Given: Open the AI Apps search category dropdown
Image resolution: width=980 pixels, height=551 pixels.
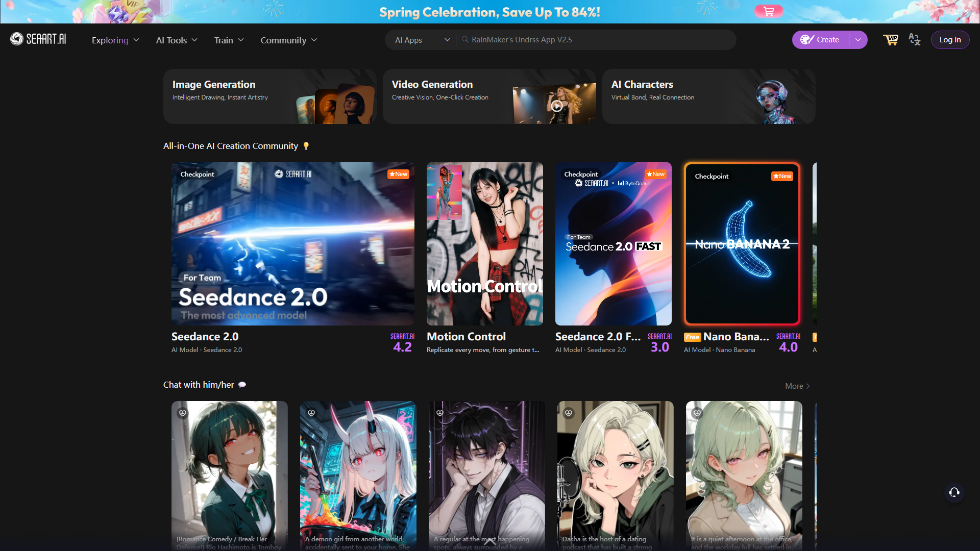Looking at the screenshot, I should click(422, 40).
